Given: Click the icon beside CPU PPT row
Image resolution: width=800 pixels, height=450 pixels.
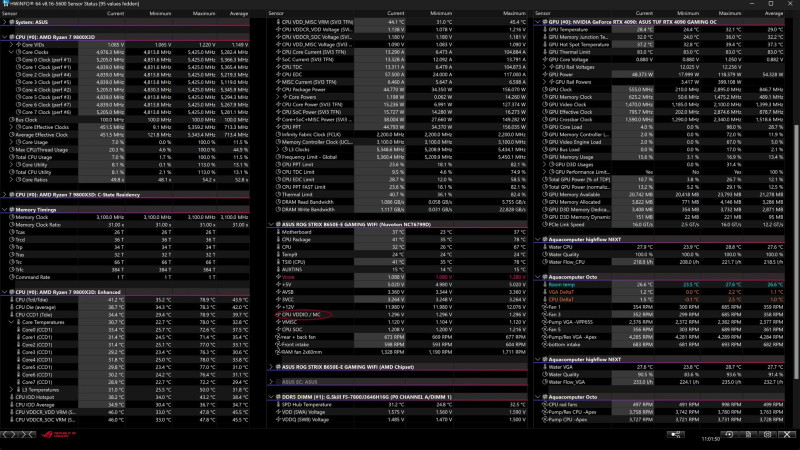Looking at the screenshot, I should pos(278,127).
